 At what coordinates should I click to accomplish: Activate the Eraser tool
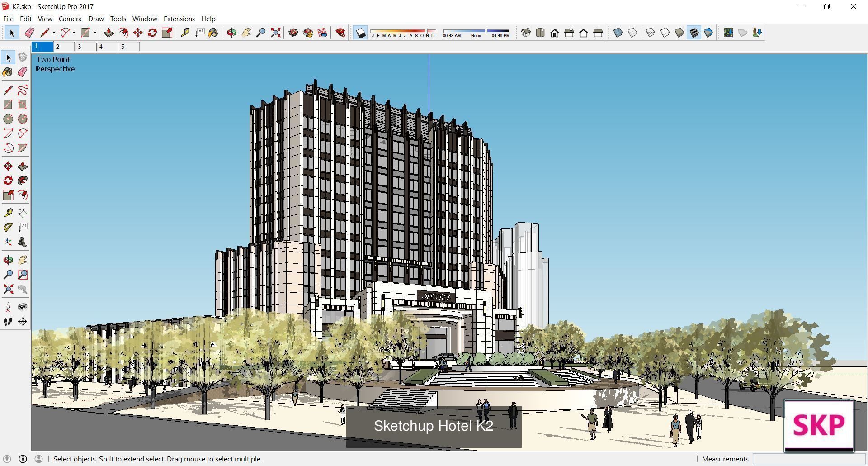[30, 33]
